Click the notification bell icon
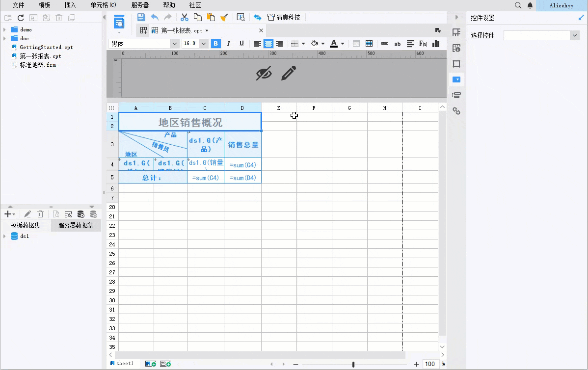The height and width of the screenshot is (370, 588). (x=530, y=5)
